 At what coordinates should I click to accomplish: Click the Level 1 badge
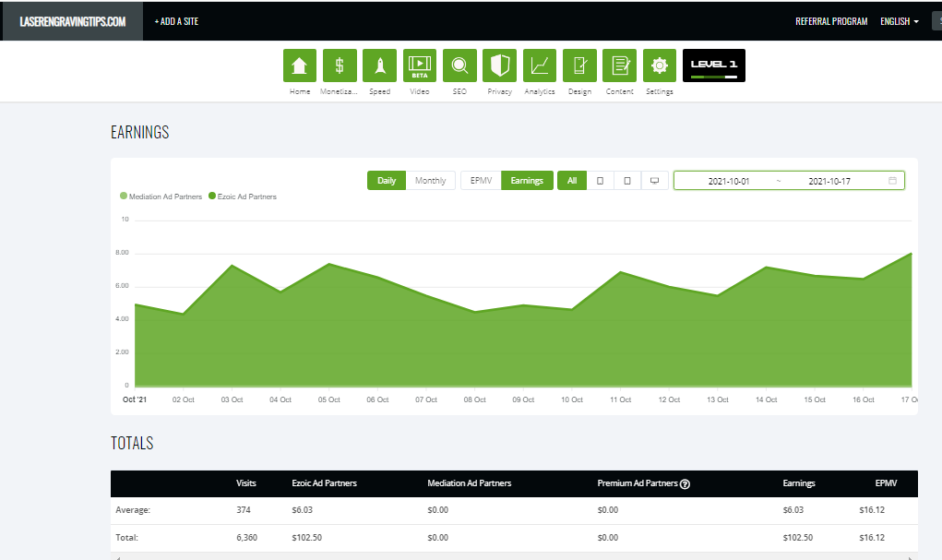pyautogui.click(x=714, y=66)
